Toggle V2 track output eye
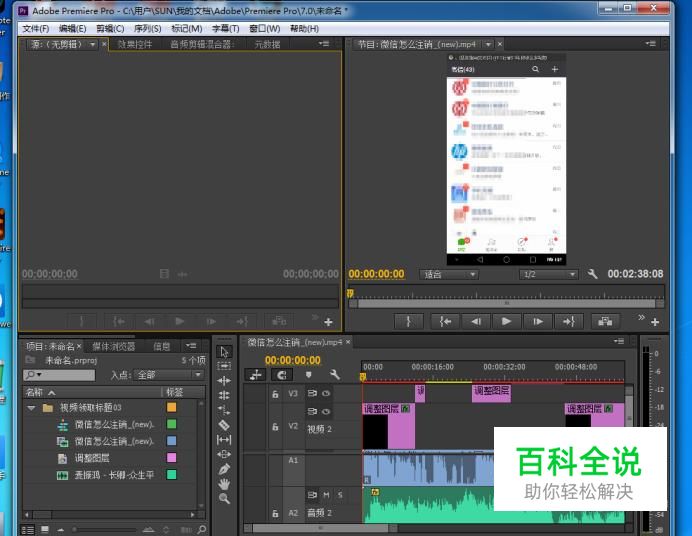692x536 pixels. tap(326, 412)
